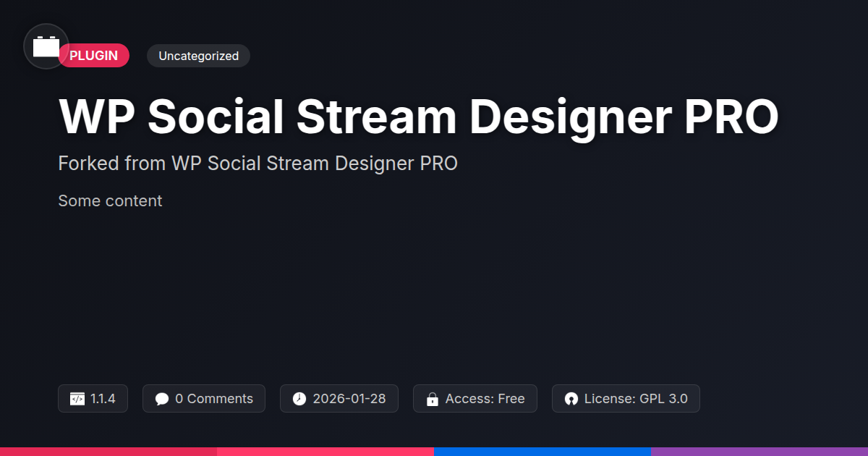The image size is (868, 456).
Task: Click the 1.1.4 version number
Action: pos(103,399)
